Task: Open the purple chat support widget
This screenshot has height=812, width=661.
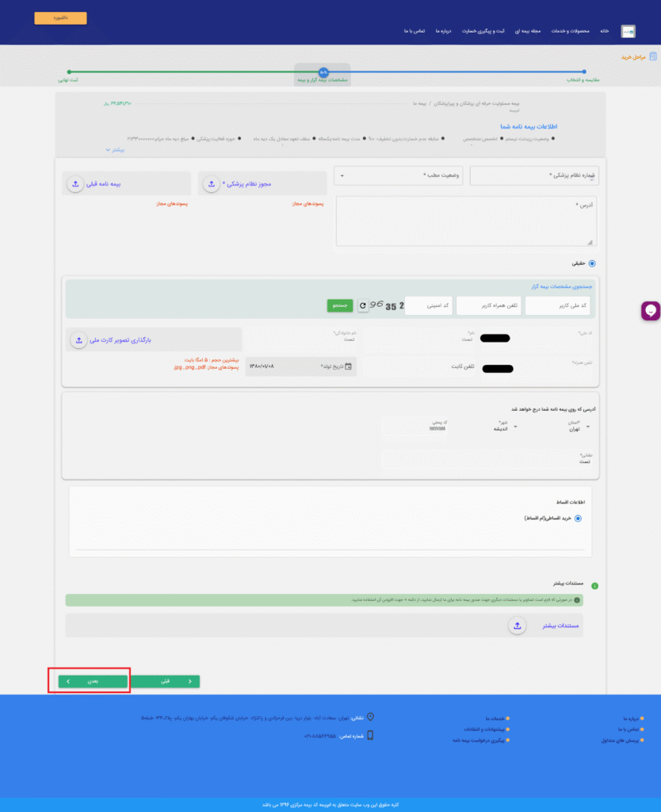Action: pyautogui.click(x=650, y=311)
